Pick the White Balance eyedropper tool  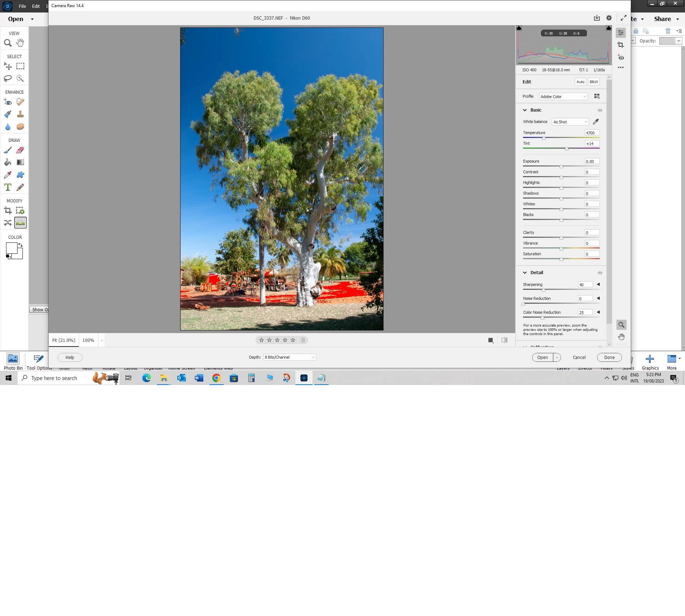click(x=595, y=122)
